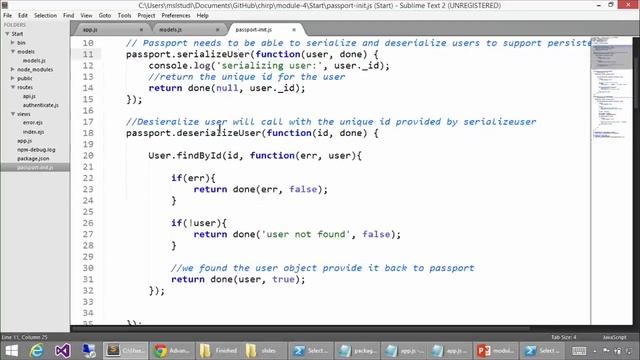Open the Edit menu
Screen dimensions: 640x360
coord(23,16)
